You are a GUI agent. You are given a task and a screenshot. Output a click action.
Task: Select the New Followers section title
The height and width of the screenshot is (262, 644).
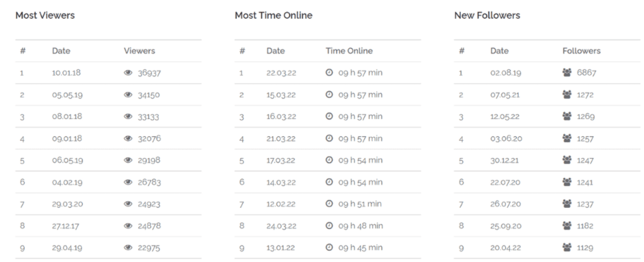[x=487, y=16]
